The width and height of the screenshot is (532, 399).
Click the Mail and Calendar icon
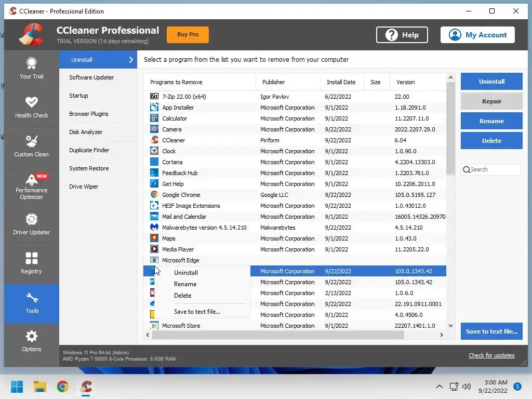[154, 216]
